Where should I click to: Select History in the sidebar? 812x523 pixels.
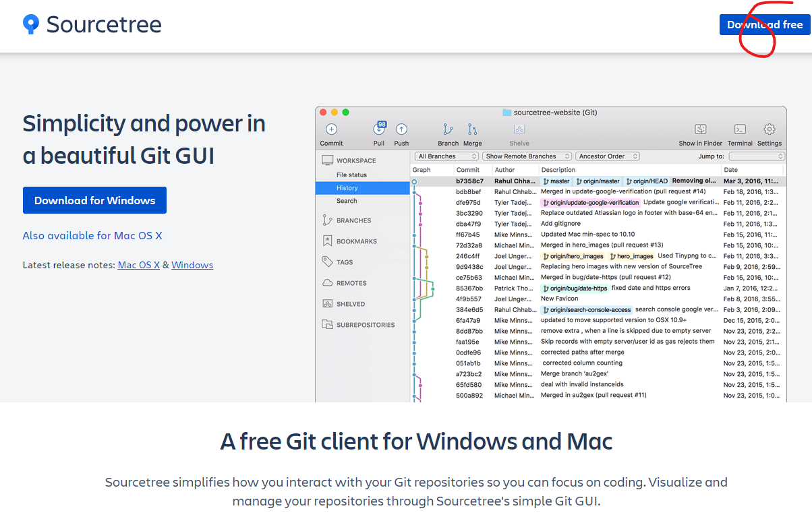363,188
